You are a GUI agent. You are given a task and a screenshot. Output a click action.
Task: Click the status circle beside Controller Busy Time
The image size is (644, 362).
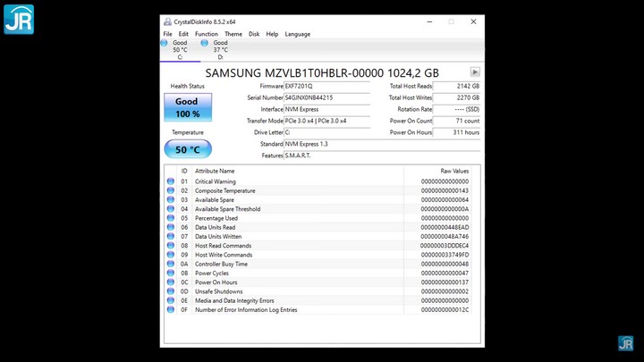tap(171, 264)
